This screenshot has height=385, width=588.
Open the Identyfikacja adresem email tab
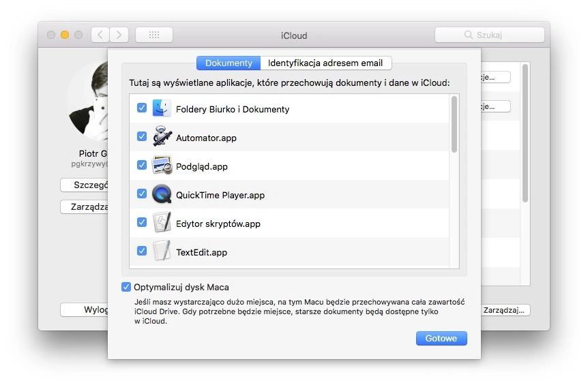click(x=325, y=63)
